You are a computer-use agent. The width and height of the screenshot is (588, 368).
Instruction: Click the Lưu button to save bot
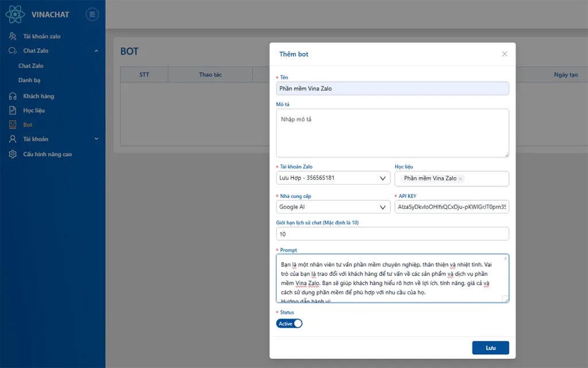pyautogui.click(x=490, y=348)
